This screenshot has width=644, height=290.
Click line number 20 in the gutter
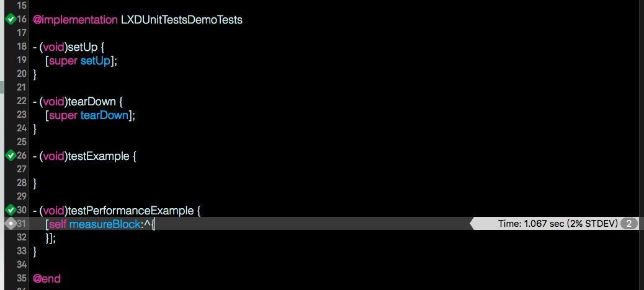click(22, 74)
